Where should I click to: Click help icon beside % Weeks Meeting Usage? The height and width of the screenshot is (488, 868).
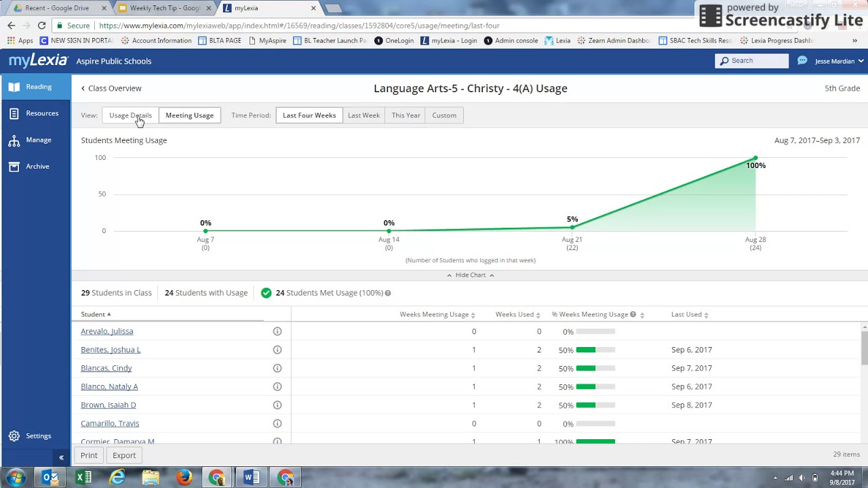click(x=633, y=314)
